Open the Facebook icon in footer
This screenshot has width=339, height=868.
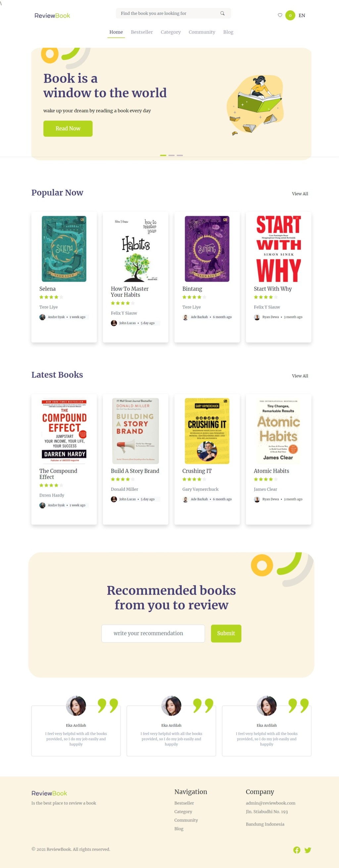(297, 850)
